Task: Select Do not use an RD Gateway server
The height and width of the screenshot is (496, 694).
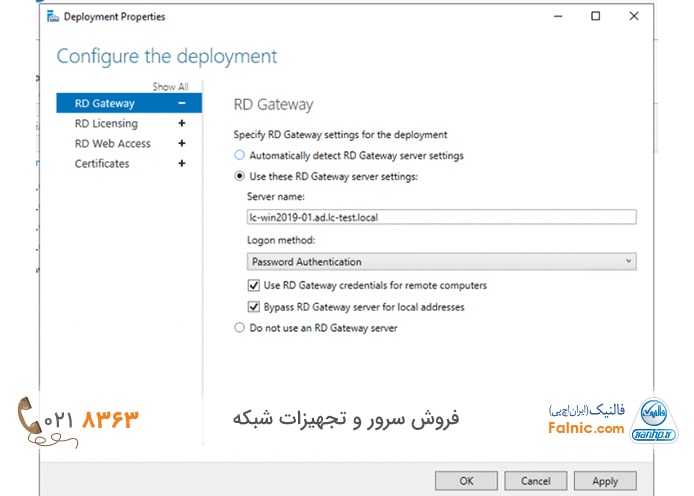Action: coord(239,327)
